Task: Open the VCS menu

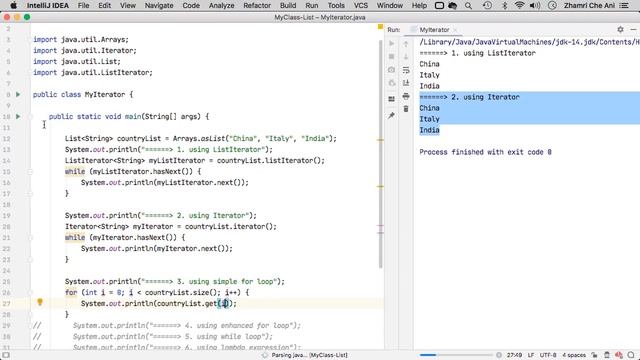Action: 361,5
